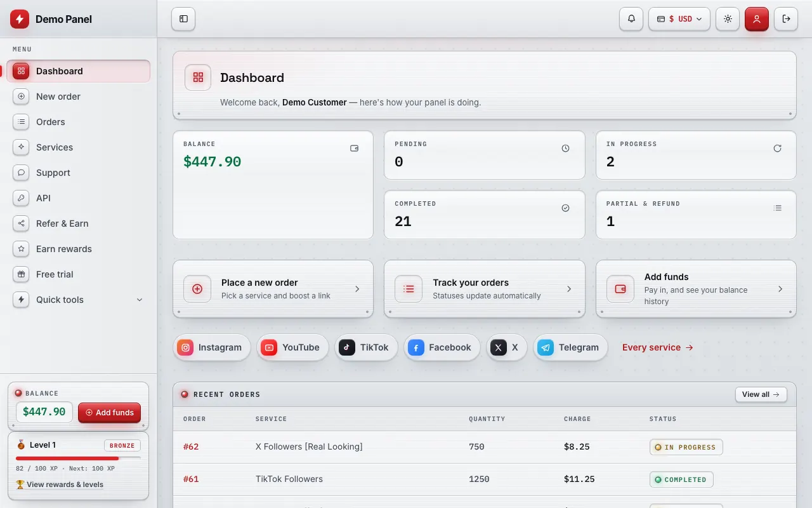This screenshot has width=812, height=508.
Task: Open the Support menu item
Action: point(79,173)
